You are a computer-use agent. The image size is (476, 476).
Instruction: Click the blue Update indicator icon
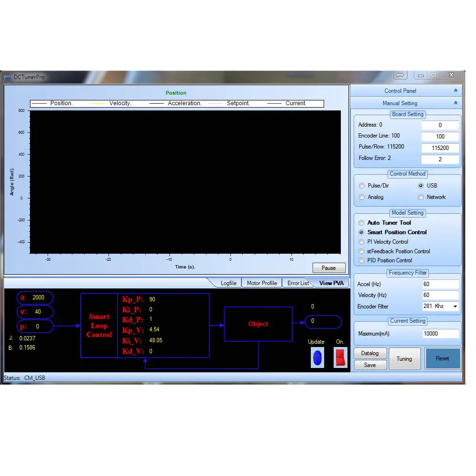317,357
